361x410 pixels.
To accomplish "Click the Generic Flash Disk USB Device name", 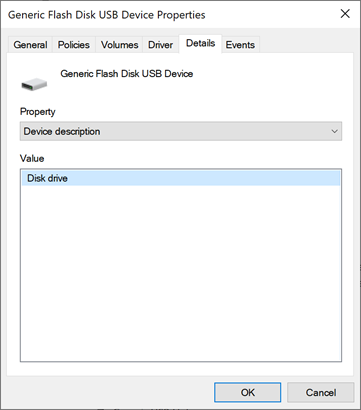I will pyautogui.click(x=127, y=74).
